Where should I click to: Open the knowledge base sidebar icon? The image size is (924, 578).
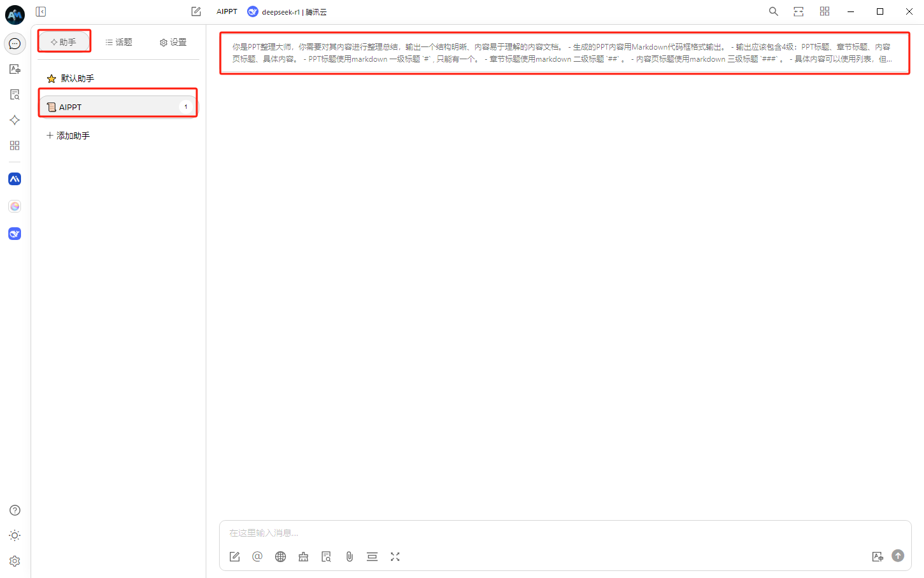(x=15, y=94)
